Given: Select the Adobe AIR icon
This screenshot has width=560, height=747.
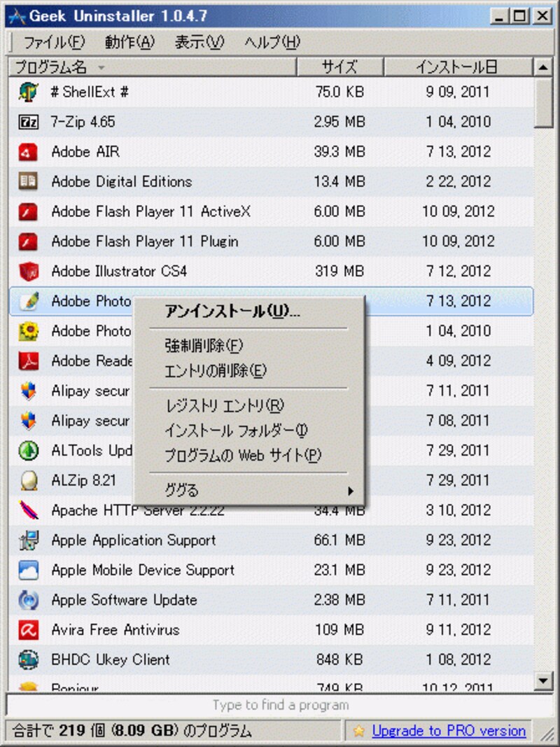Looking at the screenshot, I should tap(28, 152).
